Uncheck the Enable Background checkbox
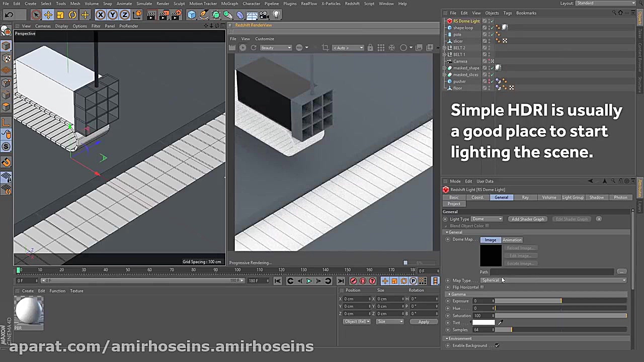The image size is (644, 362). pyautogui.click(x=497, y=345)
